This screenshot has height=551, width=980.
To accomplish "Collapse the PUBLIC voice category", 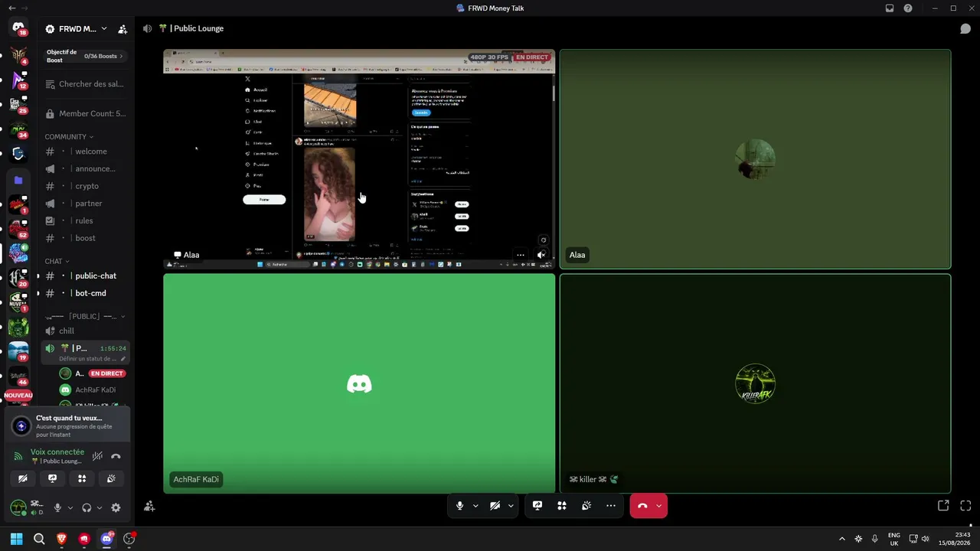I will pyautogui.click(x=85, y=316).
